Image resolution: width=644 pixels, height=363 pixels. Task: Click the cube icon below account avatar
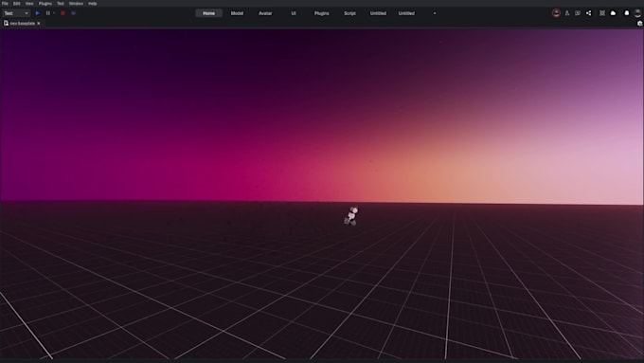point(639,24)
